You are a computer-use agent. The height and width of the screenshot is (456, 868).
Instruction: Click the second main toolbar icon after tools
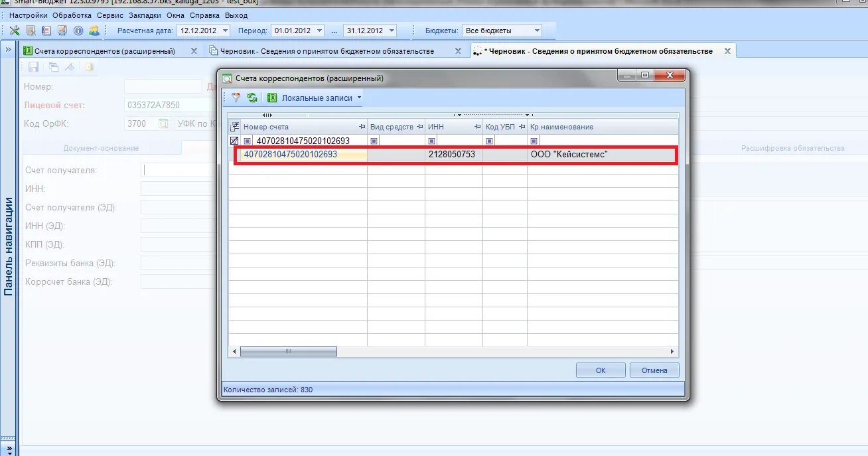tap(31, 31)
